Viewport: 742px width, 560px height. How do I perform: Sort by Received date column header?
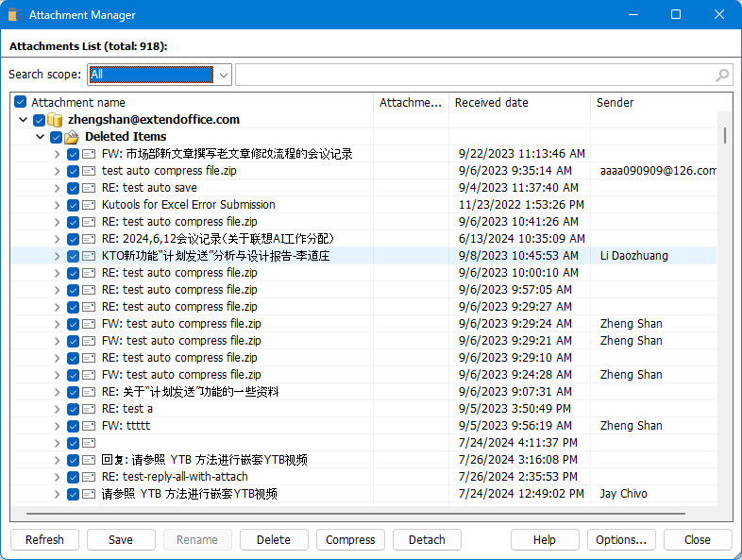click(519, 103)
